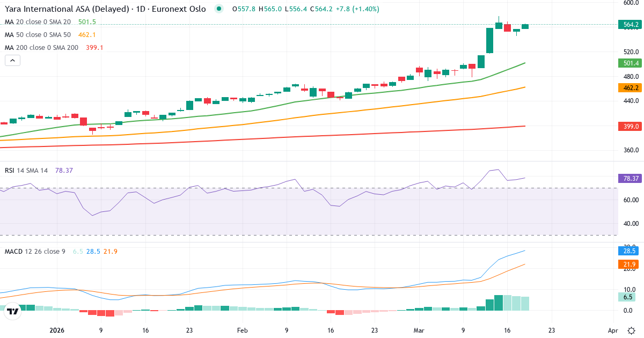The width and height of the screenshot is (644, 338).
Task: Click the orange signal 21.9 axis label
Action: pyautogui.click(x=628, y=264)
